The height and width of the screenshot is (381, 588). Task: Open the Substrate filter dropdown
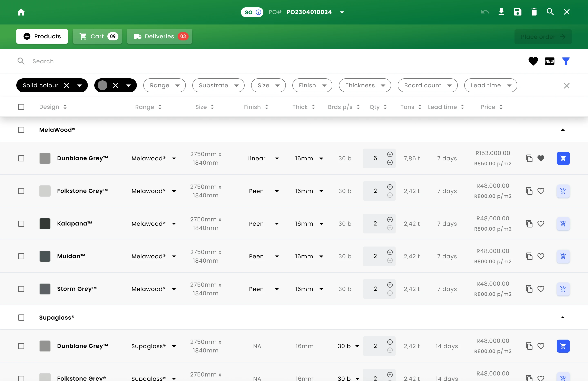pyautogui.click(x=218, y=86)
